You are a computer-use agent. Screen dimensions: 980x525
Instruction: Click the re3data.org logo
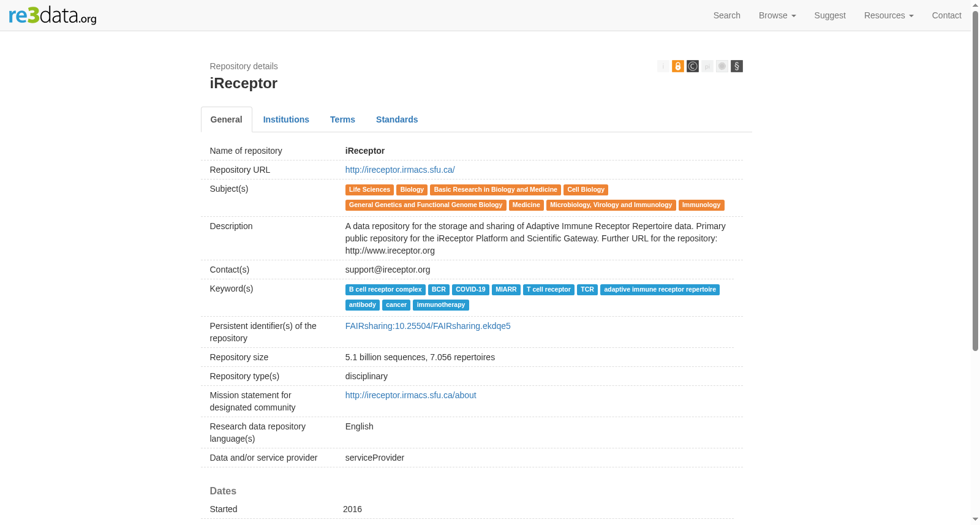(x=53, y=15)
